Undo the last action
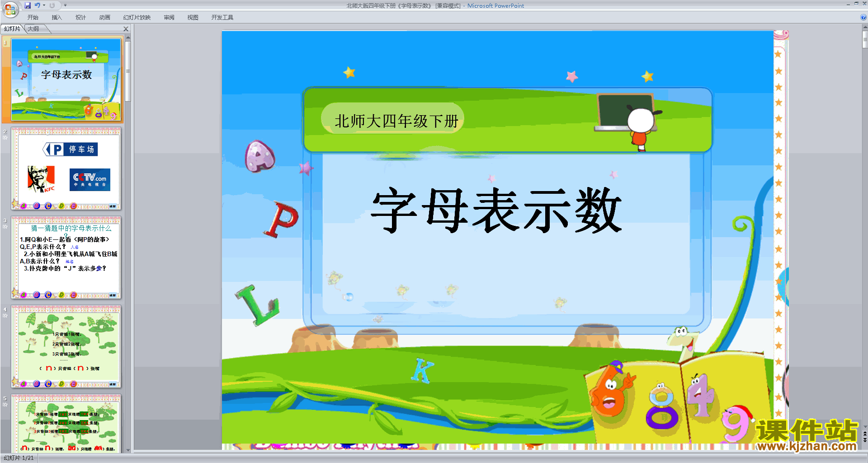Screen dimensions: 868x463 tap(37, 5)
